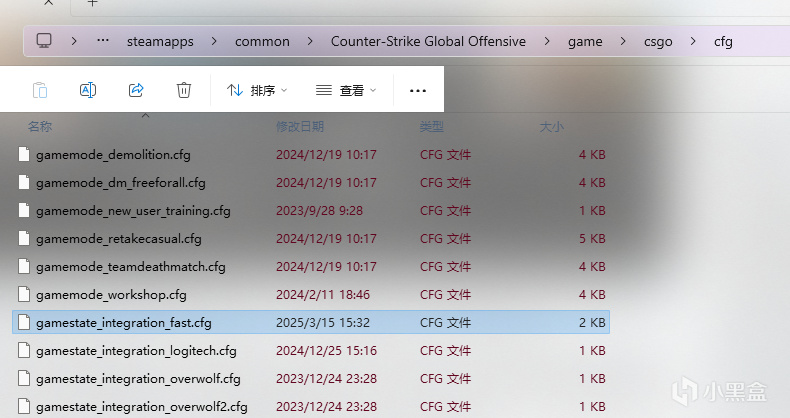Click the Paste clipboard icon

point(40,90)
